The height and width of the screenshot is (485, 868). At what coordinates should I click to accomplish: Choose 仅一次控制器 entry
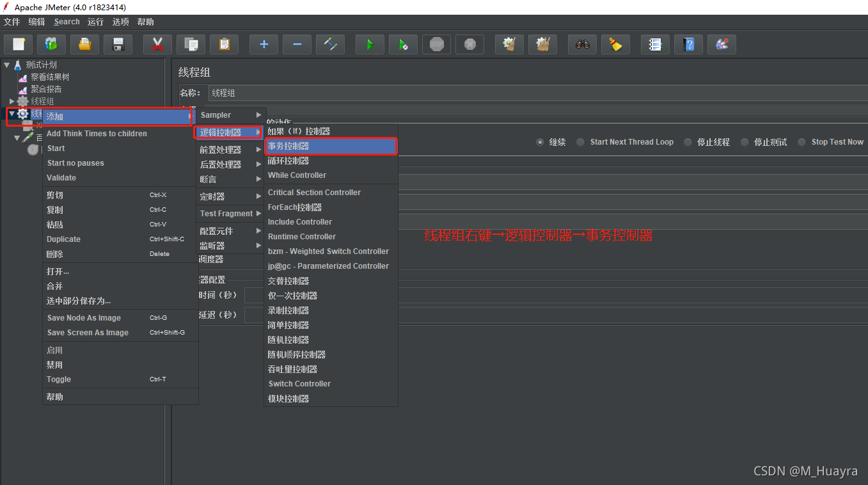[331, 296]
